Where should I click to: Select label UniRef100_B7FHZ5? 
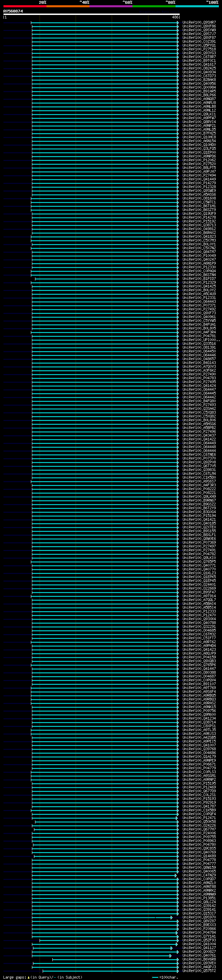[199, 133]
